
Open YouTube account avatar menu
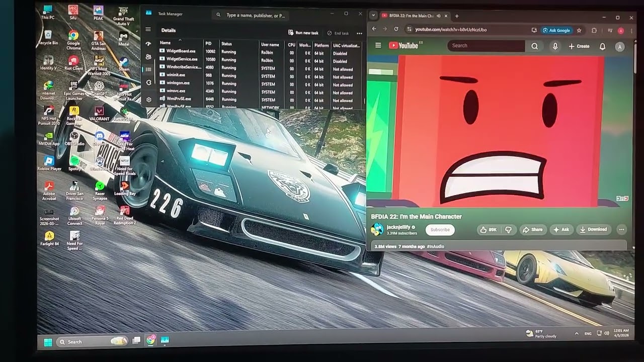(620, 47)
